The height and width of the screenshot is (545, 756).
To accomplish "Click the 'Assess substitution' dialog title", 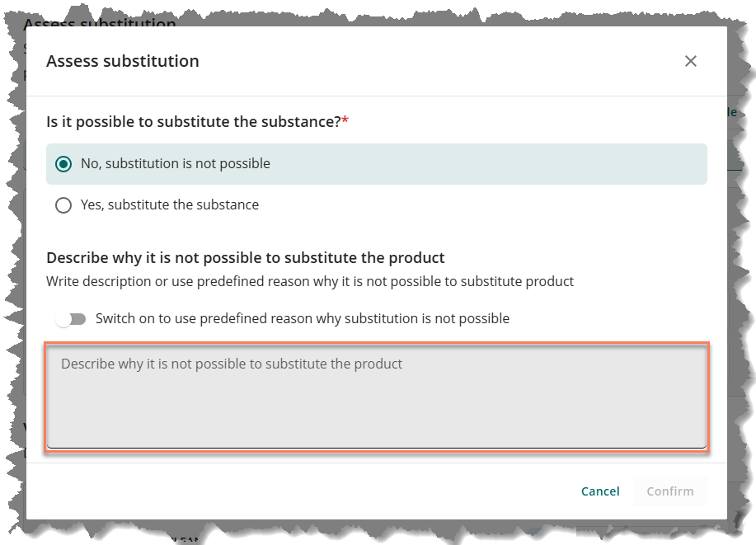I will coord(122,61).
